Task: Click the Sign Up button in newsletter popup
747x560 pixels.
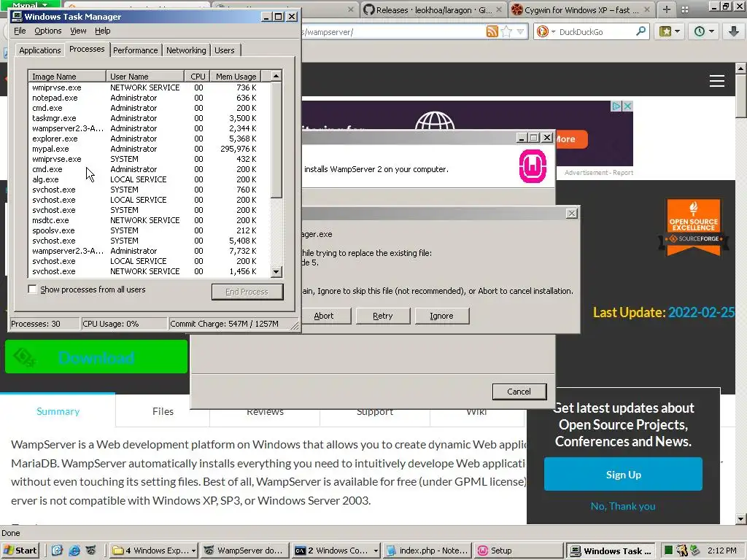Action: [623, 474]
